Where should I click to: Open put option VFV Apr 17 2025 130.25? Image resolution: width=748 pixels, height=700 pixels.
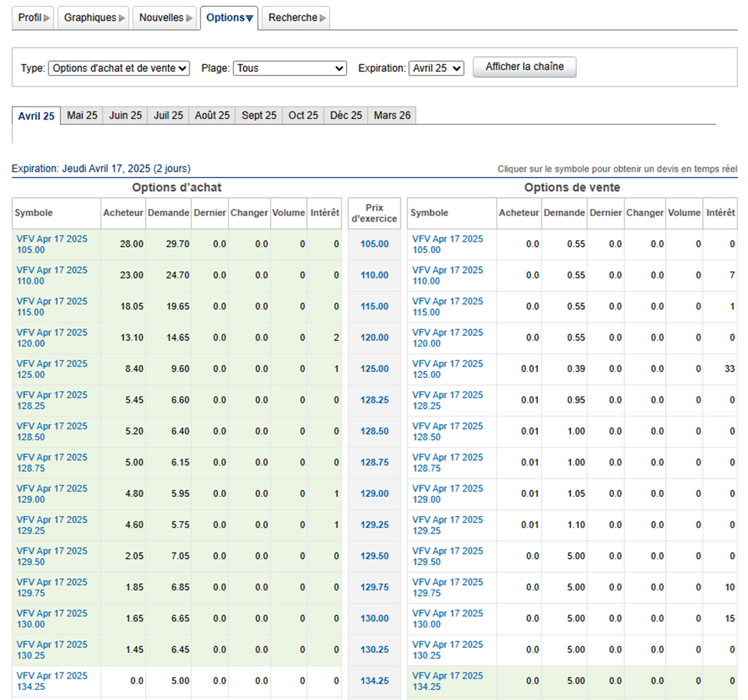(x=447, y=650)
